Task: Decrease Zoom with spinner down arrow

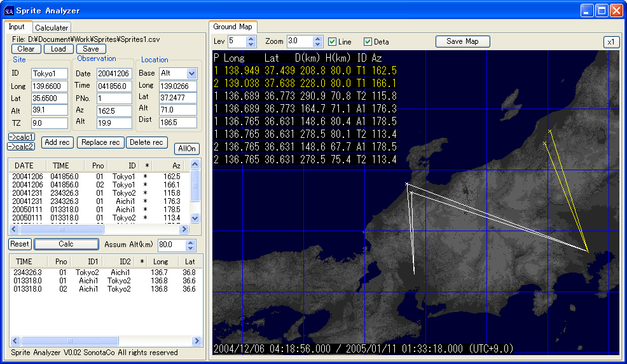Action: 318,44
